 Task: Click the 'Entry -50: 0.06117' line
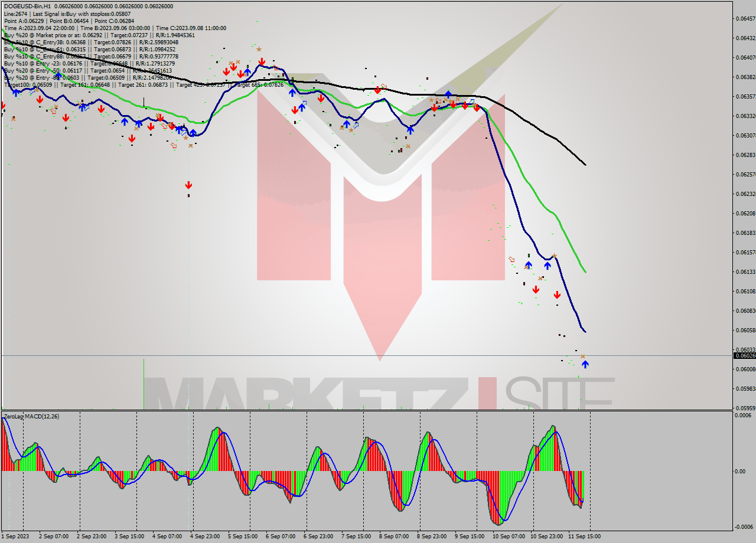88,70
